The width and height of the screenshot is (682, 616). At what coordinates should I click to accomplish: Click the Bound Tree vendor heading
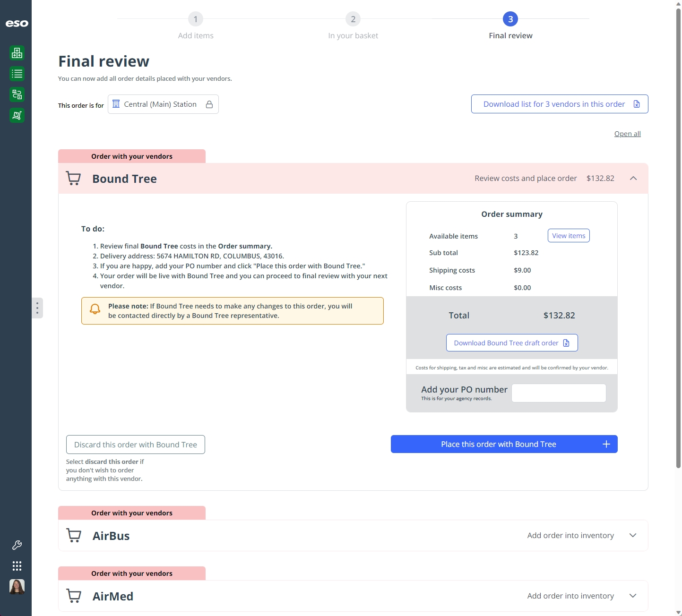point(124,179)
